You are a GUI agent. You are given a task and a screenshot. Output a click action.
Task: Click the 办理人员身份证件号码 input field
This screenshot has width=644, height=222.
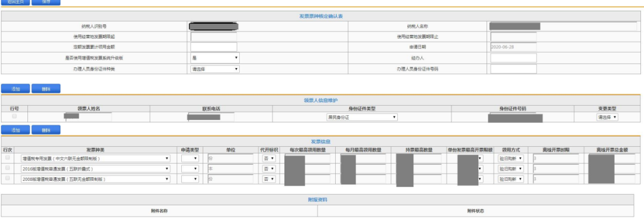pos(513,69)
